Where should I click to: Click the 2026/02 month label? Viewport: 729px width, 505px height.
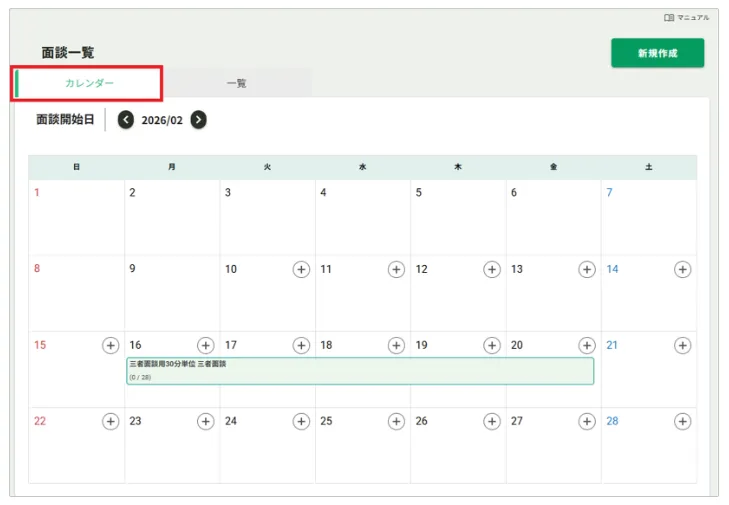(162, 120)
